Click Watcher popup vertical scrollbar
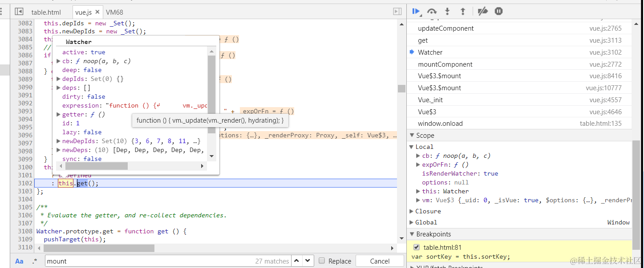The height and width of the screenshot is (268, 644). (212, 93)
